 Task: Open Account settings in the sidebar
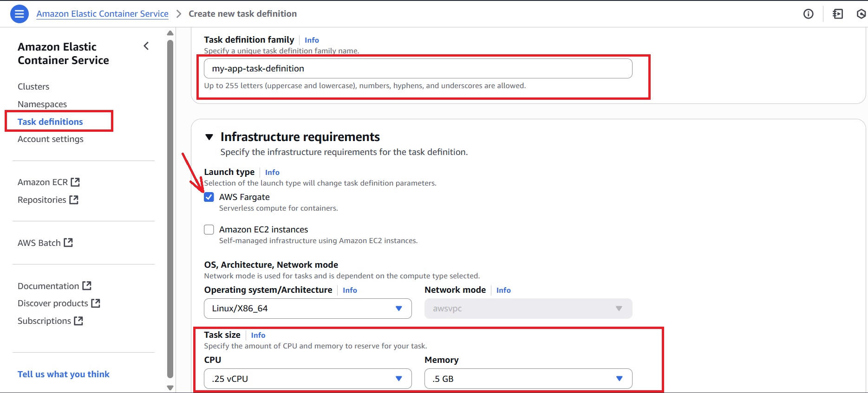pos(51,139)
